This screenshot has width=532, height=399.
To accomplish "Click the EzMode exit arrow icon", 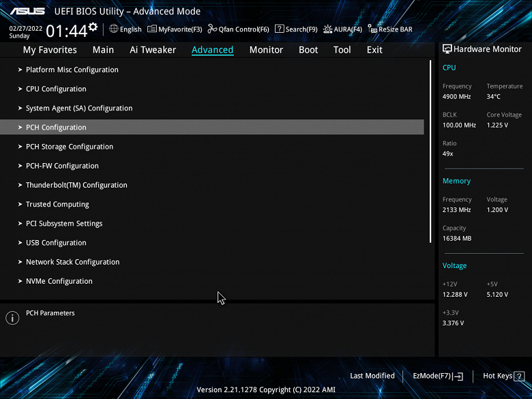I will pyautogui.click(x=458, y=376).
